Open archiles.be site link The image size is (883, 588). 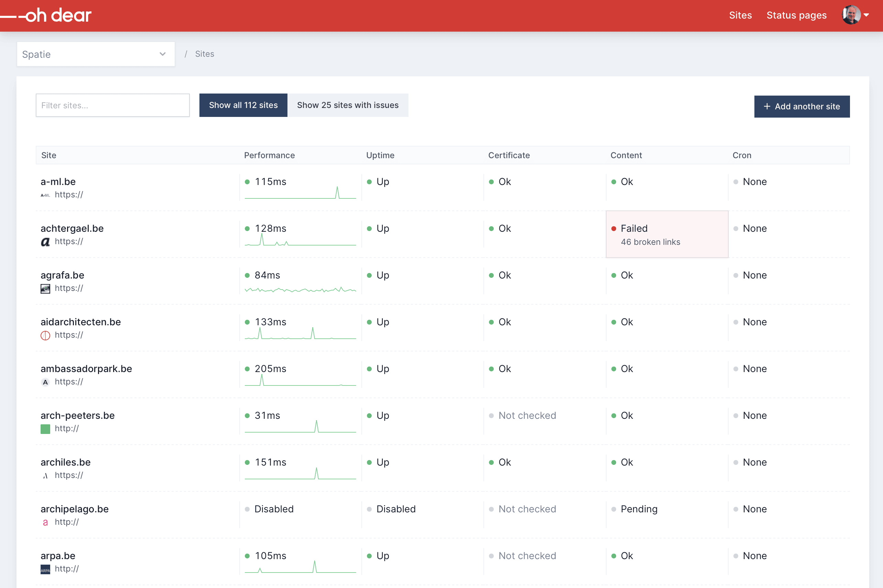click(66, 462)
